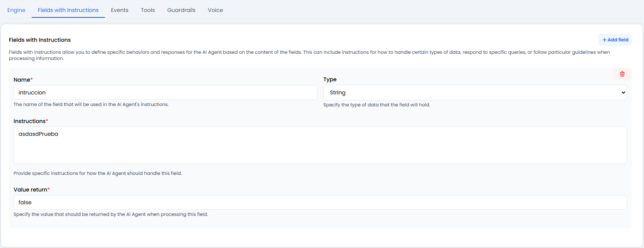Switch to the Voice tab
This screenshot has width=644, height=248.
[x=215, y=10]
